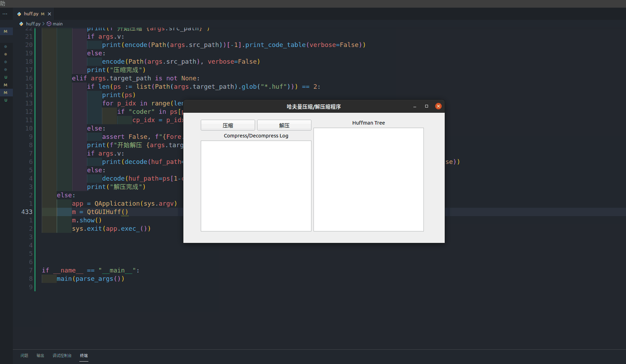Maximize the 哈夫曼压缩/解压缩程序 window
Viewport: 626px width, 364px height.
[427, 106]
